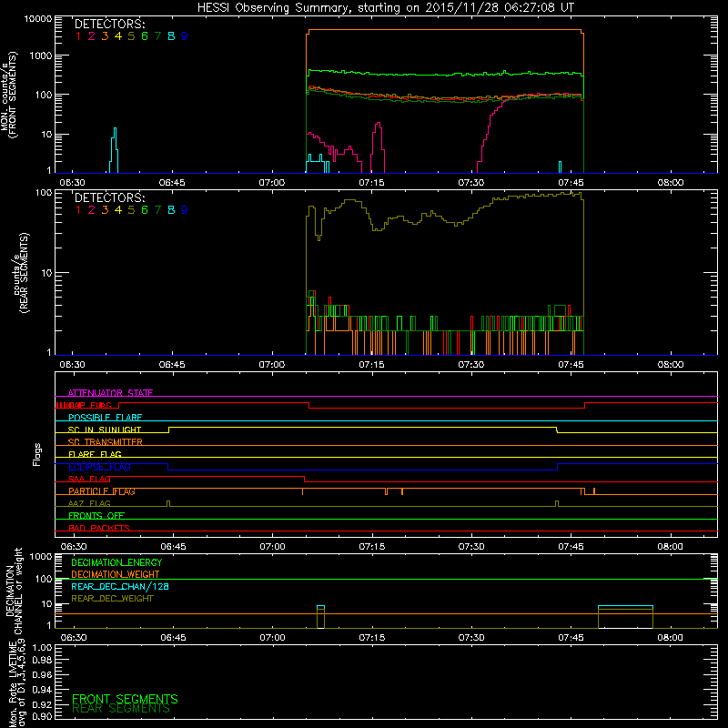Viewport: 728px width, 728px height.
Task: Select olive detector 5 in rear segments legend
Action: [x=131, y=210]
